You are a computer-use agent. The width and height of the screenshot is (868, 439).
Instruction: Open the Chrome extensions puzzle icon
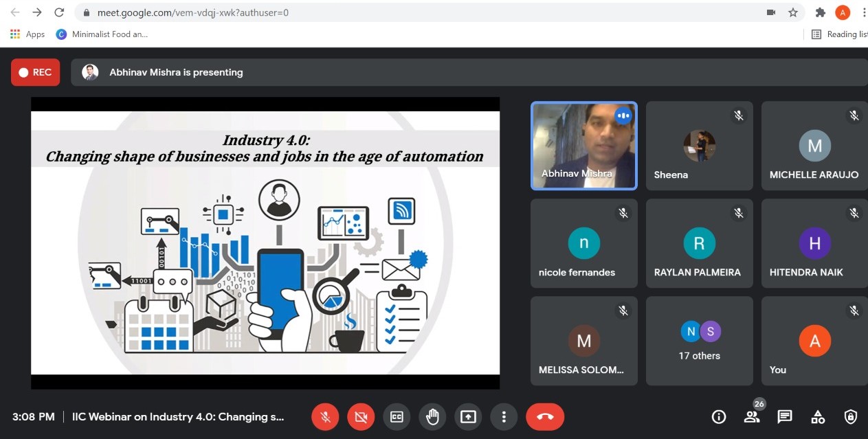(820, 12)
